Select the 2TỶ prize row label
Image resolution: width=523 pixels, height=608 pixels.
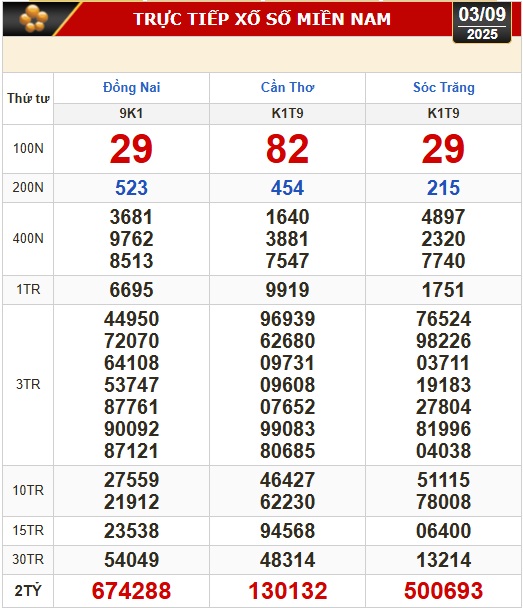click(28, 591)
